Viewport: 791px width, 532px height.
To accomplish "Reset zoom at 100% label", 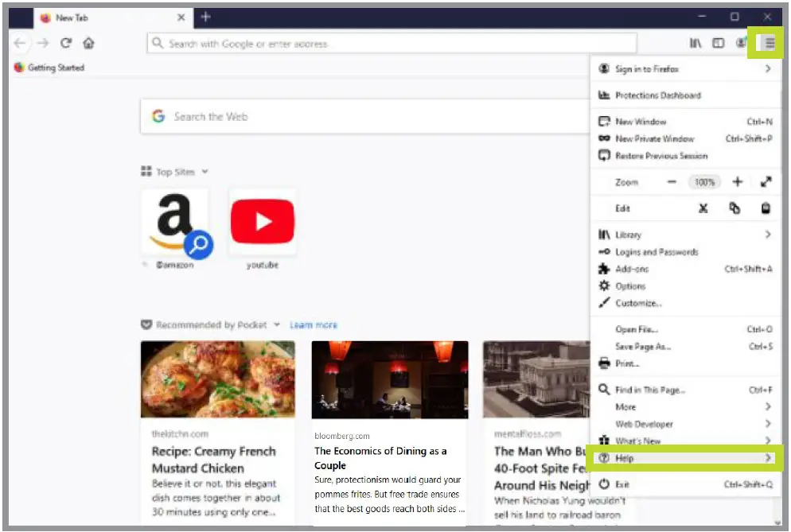I will 704,182.
